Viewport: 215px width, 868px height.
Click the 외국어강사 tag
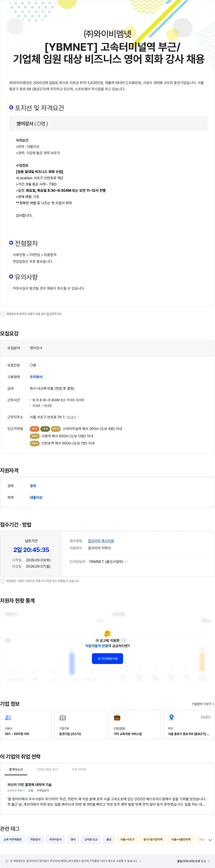tap(55, 839)
